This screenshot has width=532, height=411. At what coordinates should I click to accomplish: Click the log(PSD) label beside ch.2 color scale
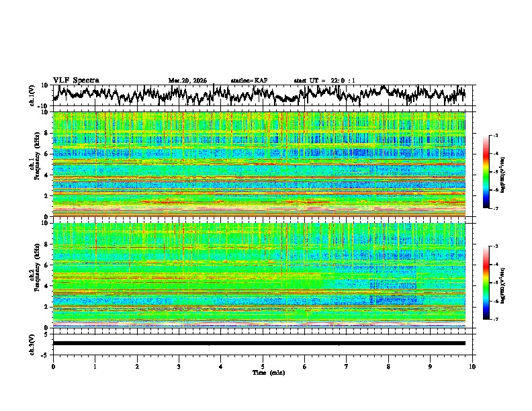(x=503, y=286)
